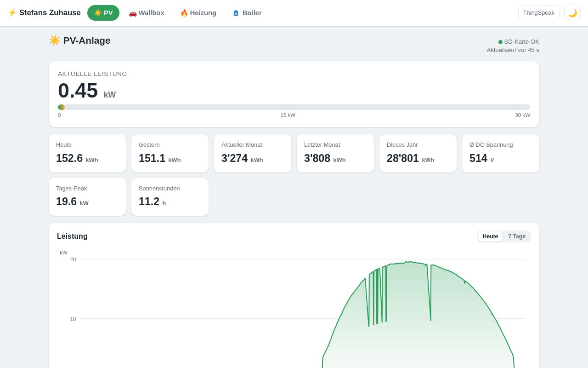The width and height of the screenshot is (588, 368).
Task: Click the 30 kW scale label
Action: [x=522, y=115]
